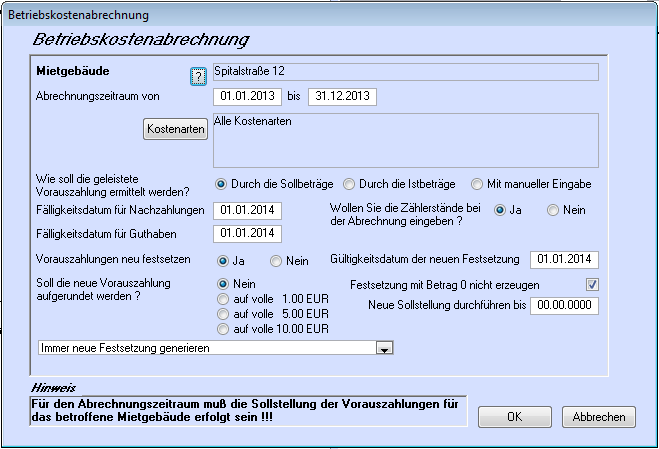The image size is (659, 449).
Task: Click the Fälligkeitsdatum für Nachzahlungen field
Action: point(247,210)
